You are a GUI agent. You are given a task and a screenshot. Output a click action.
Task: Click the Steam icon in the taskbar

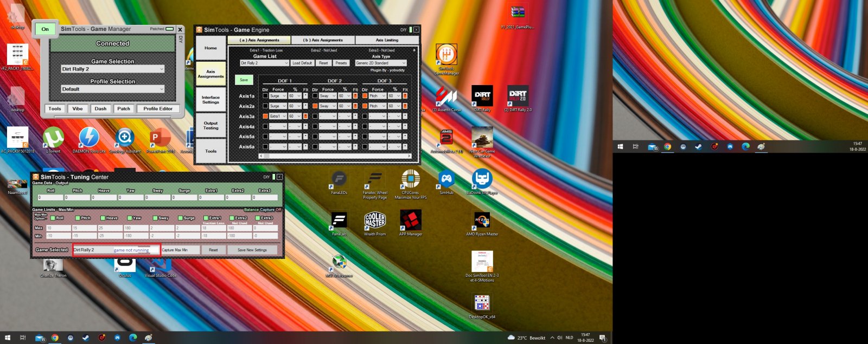[86, 338]
